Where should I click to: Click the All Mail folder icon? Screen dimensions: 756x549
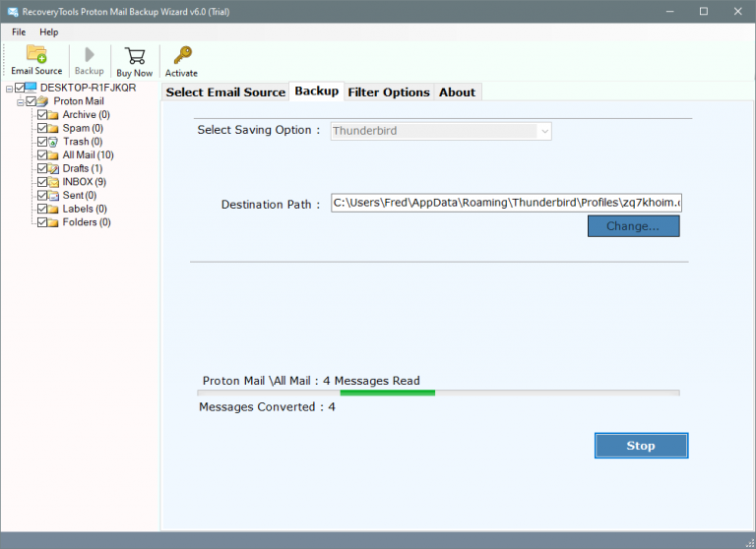pos(53,155)
